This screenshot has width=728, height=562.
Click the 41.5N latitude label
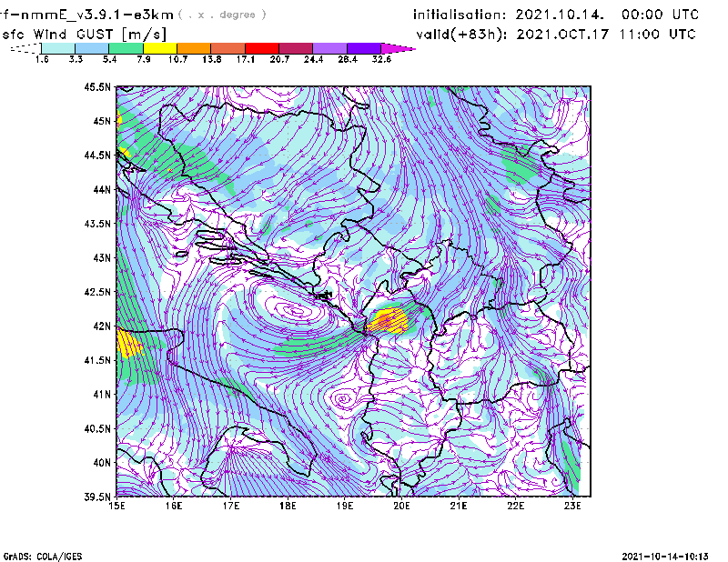click(97, 360)
